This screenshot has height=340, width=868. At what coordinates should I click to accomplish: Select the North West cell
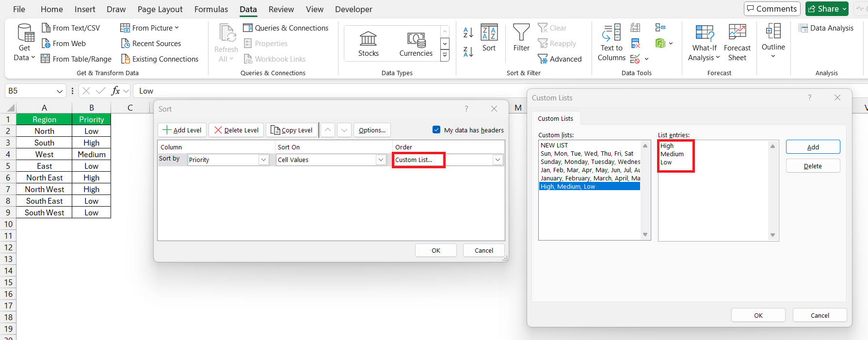coord(44,189)
